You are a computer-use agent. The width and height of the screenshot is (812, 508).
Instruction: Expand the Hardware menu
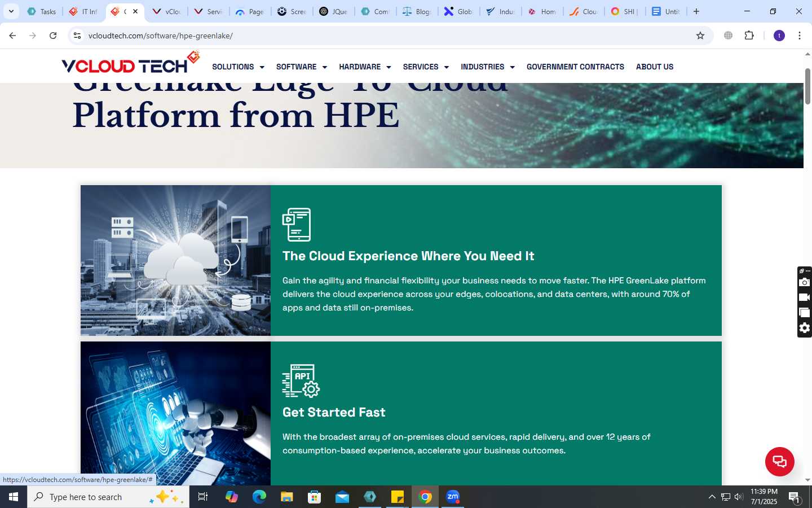click(x=365, y=67)
